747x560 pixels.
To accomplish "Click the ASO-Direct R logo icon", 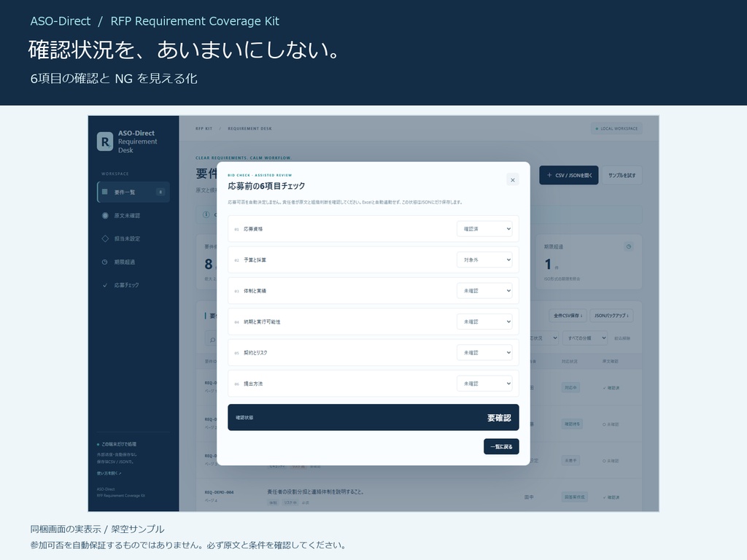I will coord(105,141).
